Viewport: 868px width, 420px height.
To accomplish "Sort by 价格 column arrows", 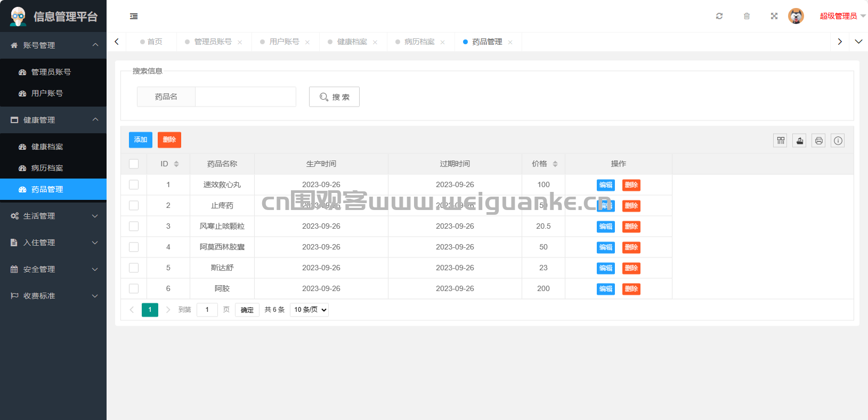I will click(x=555, y=164).
